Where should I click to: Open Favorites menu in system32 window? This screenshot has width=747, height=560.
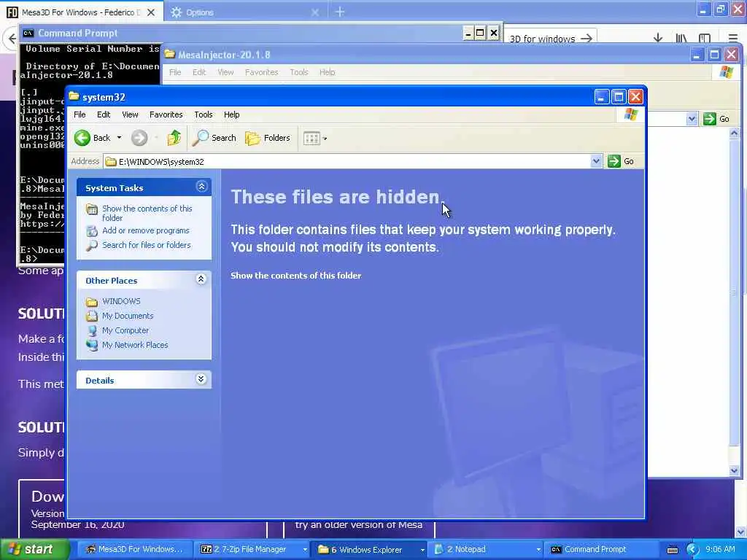click(x=166, y=114)
